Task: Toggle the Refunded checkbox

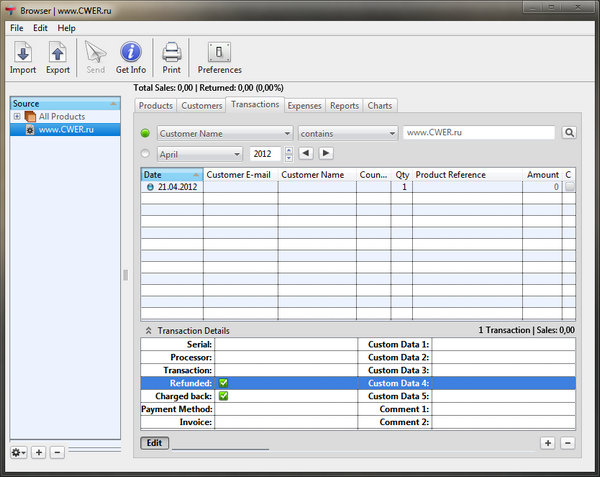Action: coord(224,383)
